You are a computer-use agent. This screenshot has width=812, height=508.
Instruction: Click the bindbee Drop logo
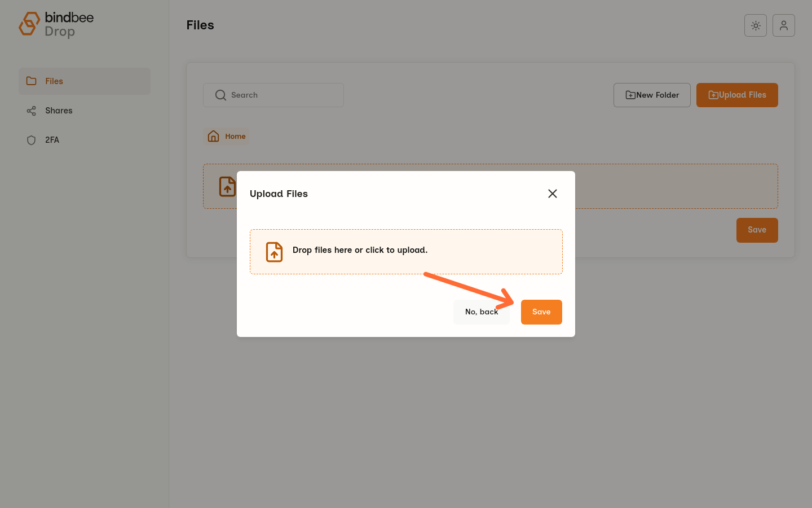click(x=56, y=25)
